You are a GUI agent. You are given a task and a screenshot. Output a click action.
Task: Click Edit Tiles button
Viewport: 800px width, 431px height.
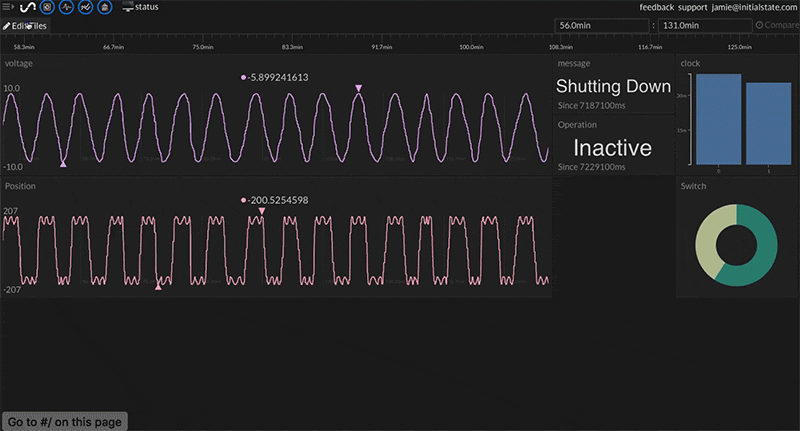pyautogui.click(x=25, y=25)
